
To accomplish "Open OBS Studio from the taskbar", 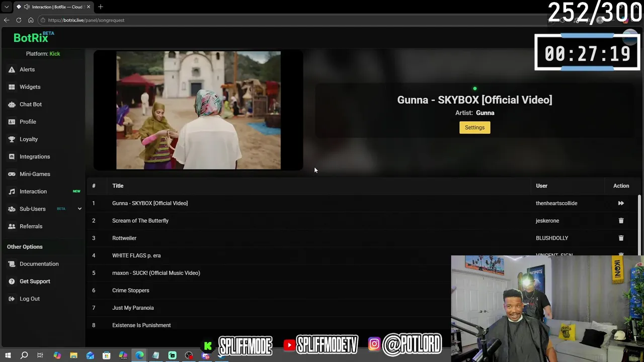I will pyautogui.click(x=189, y=355).
